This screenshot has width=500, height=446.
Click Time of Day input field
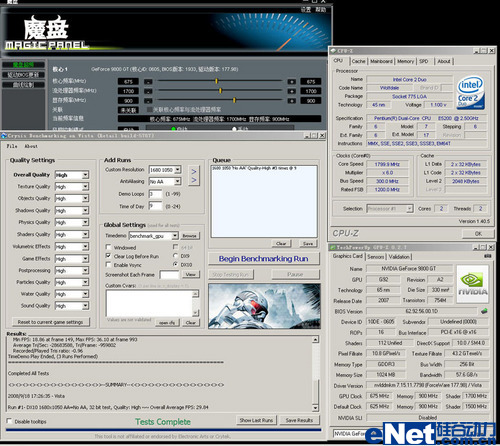click(155, 206)
